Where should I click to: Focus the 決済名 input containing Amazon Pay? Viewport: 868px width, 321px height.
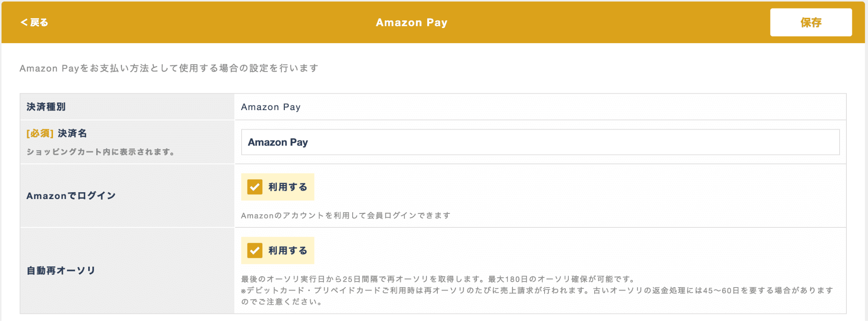click(x=540, y=142)
